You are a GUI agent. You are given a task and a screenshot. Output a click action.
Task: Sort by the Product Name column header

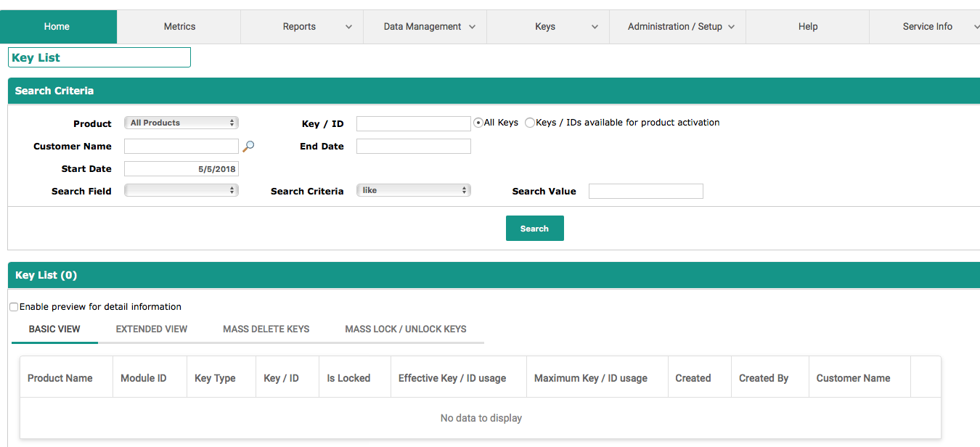[x=60, y=378]
